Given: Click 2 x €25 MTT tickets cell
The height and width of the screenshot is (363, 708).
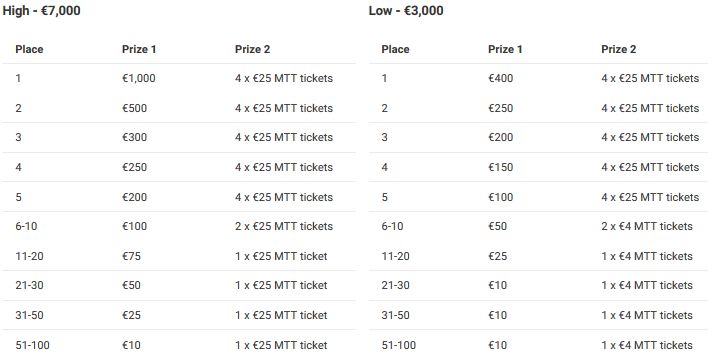Looking at the screenshot, I should tap(284, 226).
